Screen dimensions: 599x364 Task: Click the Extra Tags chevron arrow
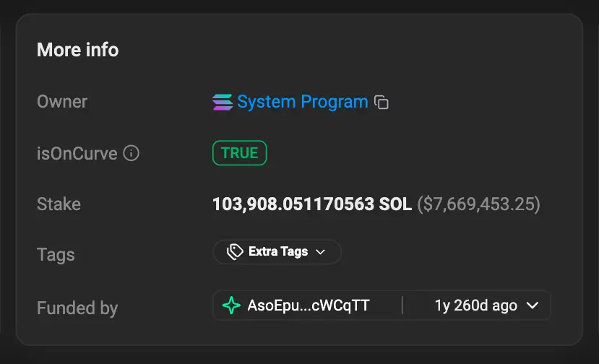321,252
